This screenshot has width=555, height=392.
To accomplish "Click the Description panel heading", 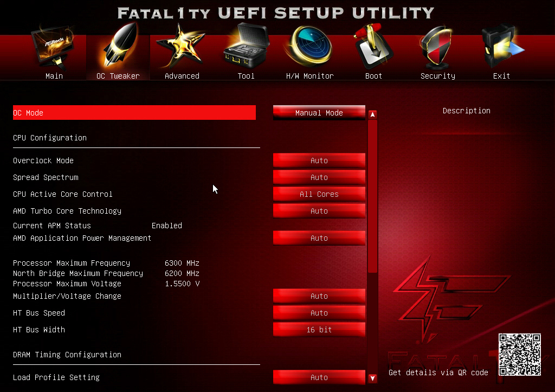I will pyautogui.click(x=467, y=111).
